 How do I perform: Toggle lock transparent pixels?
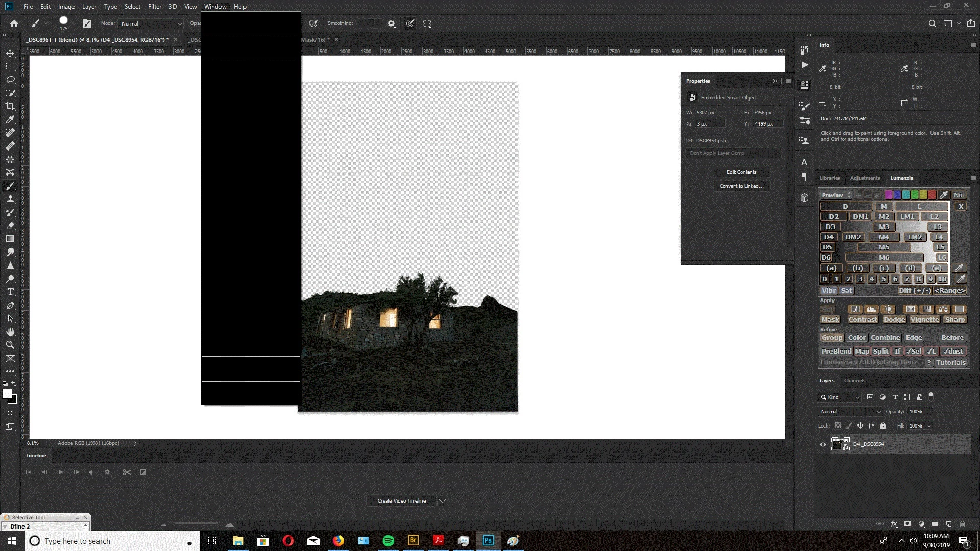pos(838,425)
